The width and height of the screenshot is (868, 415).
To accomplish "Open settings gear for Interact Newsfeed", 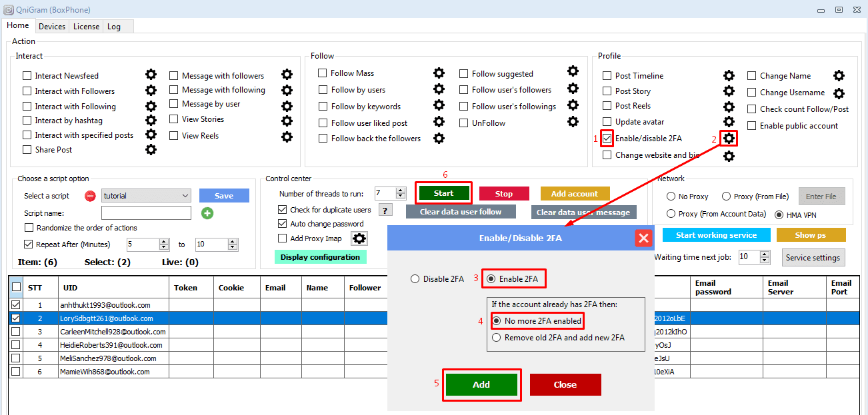I will [x=151, y=75].
